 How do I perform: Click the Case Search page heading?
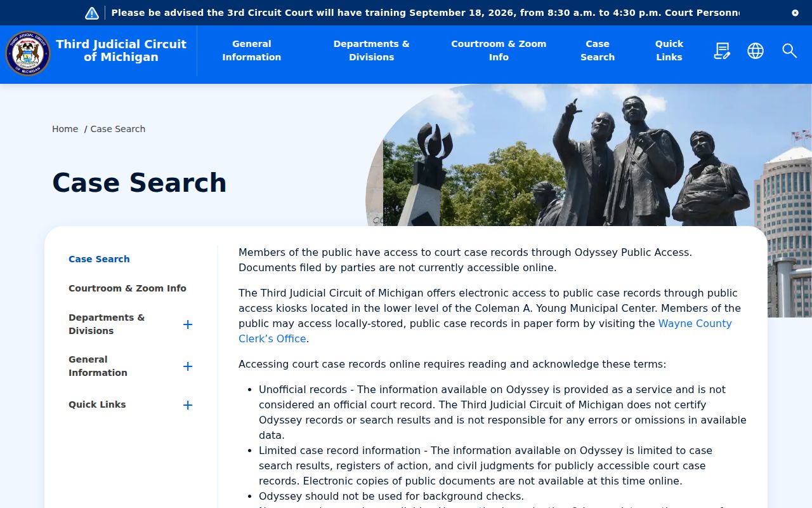140,183
